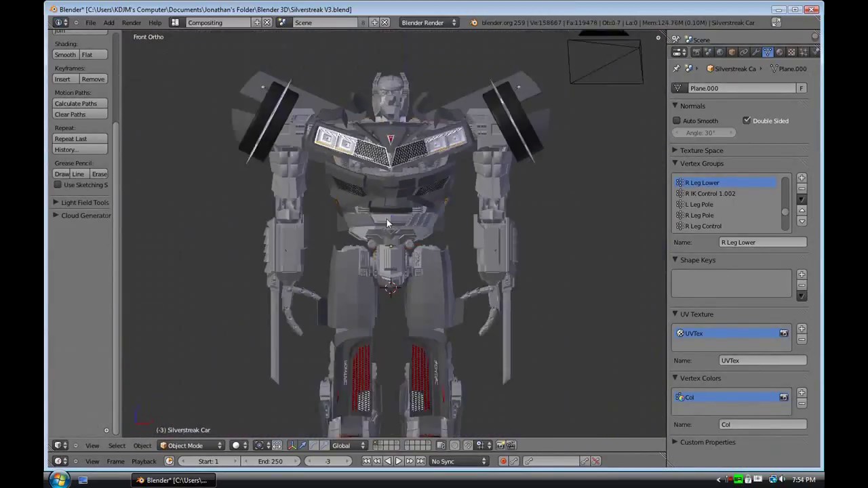Open the Object Mode dropdown
Viewport: 868px width, 488px height.
click(191, 445)
